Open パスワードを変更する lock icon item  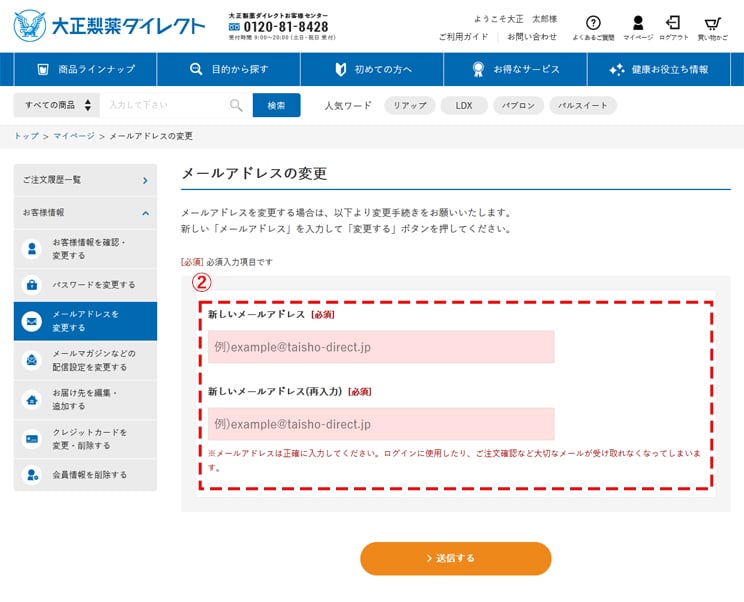pos(85,284)
